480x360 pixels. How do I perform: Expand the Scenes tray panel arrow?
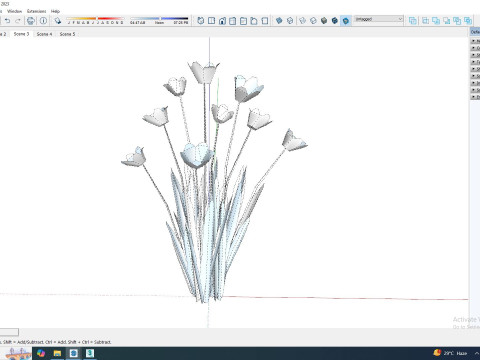(x=473, y=76)
